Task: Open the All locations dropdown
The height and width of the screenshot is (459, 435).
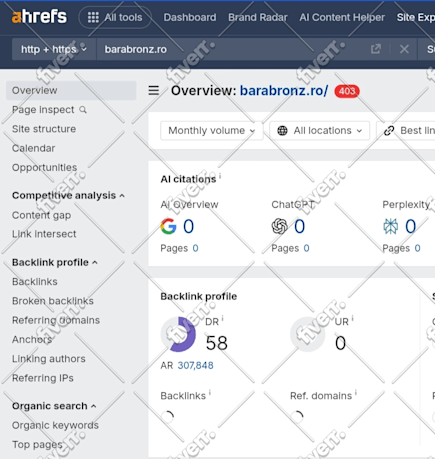Action: 319,130
